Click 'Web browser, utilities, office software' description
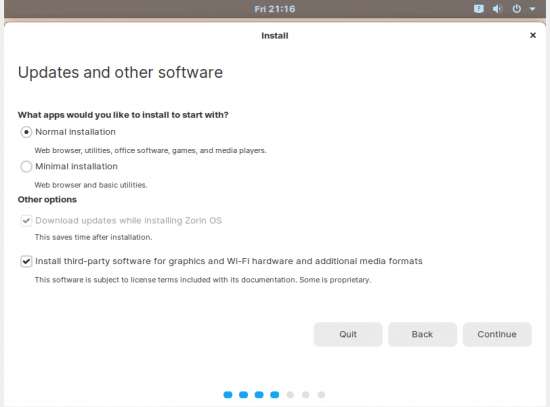 (x=150, y=151)
